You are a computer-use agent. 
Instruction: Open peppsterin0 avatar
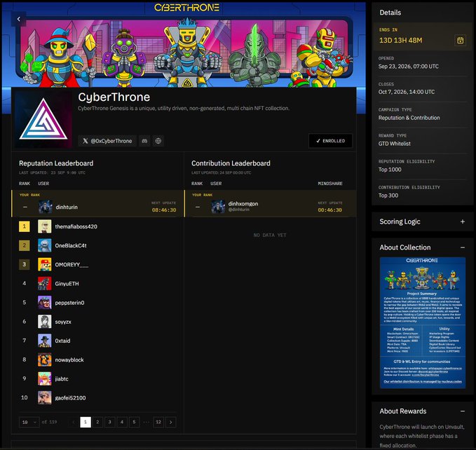(x=45, y=303)
